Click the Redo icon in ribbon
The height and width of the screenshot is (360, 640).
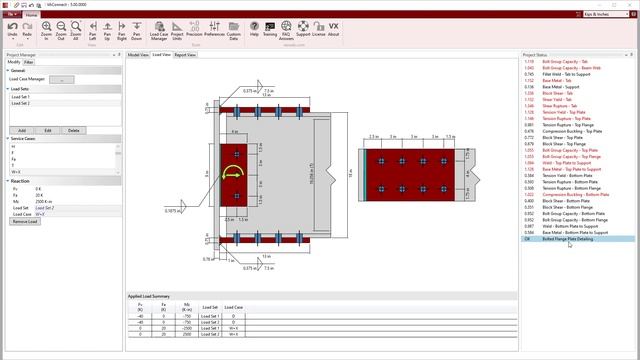(x=27, y=27)
